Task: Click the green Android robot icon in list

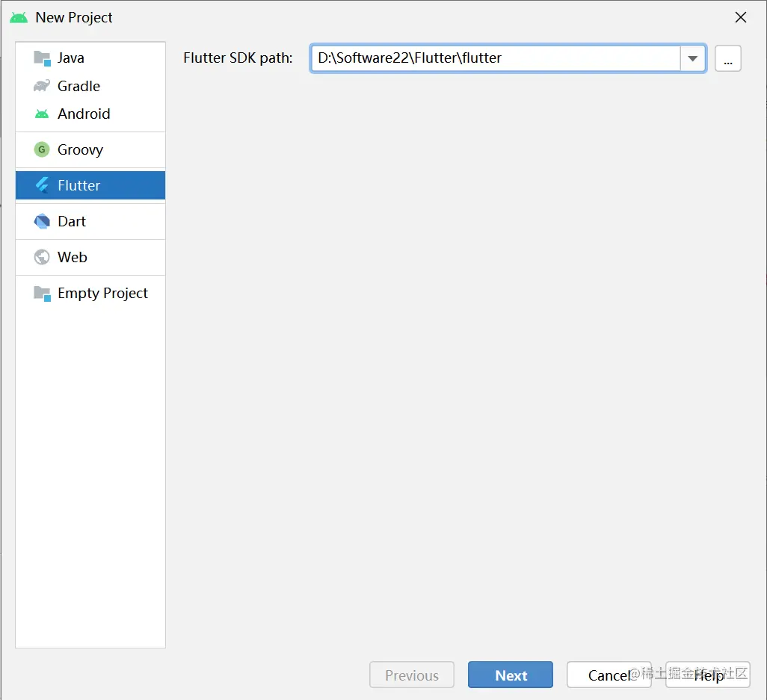Action: 42,114
